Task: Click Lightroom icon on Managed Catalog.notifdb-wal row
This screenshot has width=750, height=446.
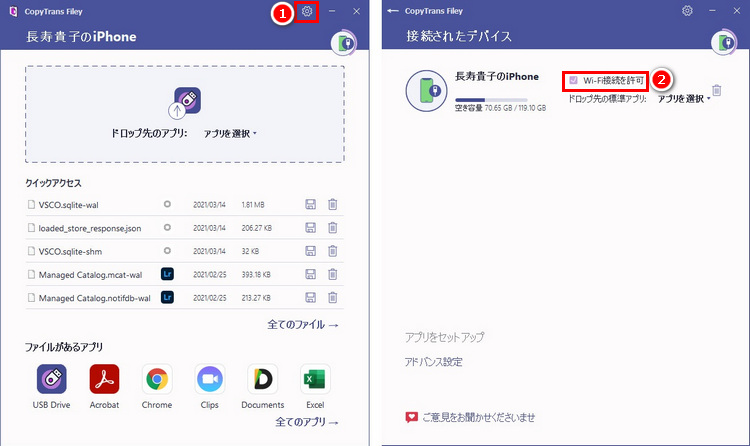Action: 167,298
